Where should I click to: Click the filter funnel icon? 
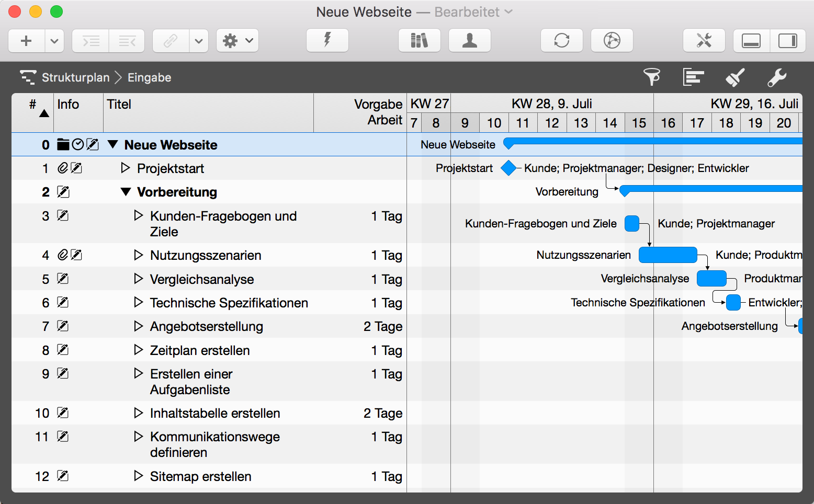tap(652, 77)
